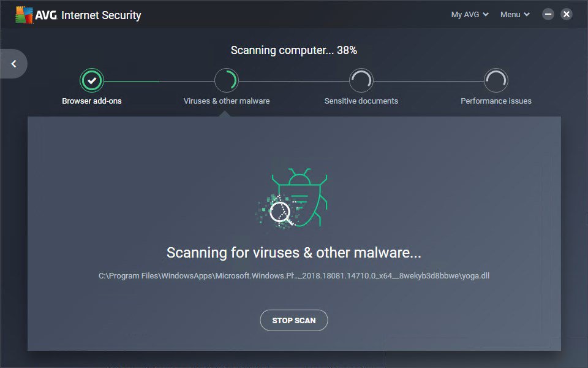The image size is (588, 368).
Task: Click the AVG logo icon
Action: point(24,15)
